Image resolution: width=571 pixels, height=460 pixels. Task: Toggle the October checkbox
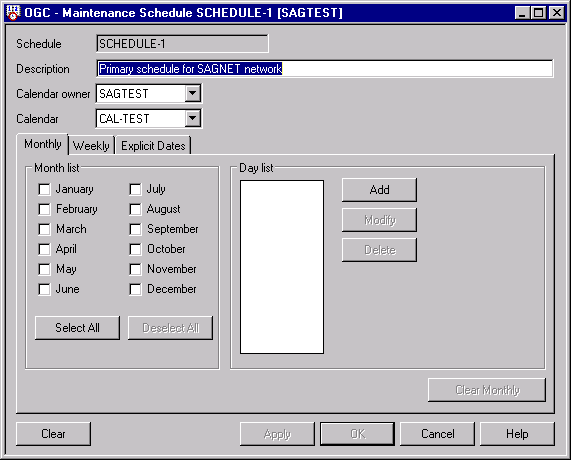(135, 249)
